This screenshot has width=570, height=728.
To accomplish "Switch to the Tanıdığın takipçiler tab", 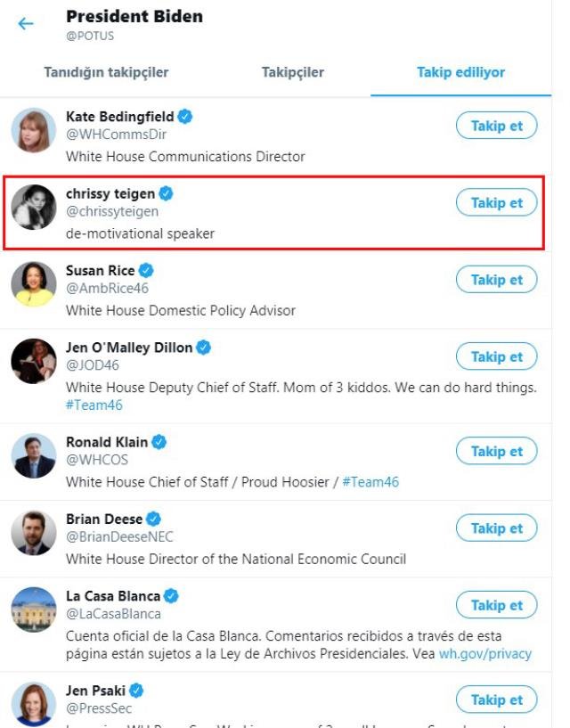I will [x=106, y=72].
